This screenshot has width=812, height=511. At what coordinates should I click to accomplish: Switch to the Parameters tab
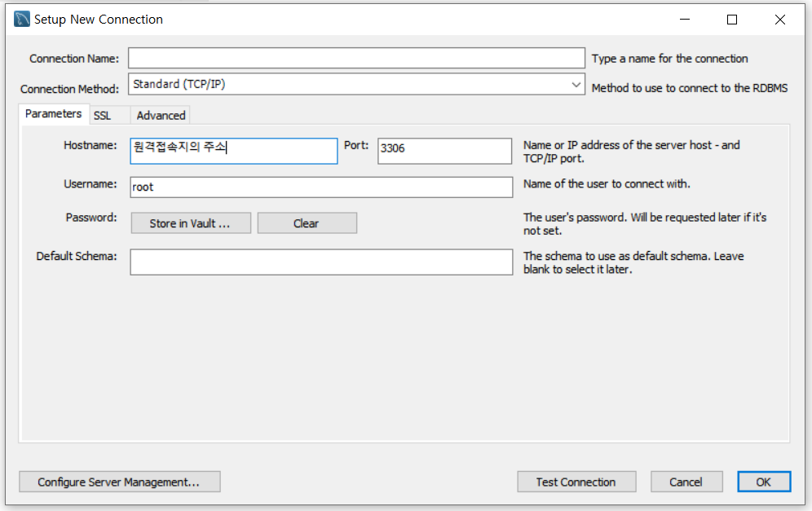[x=53, y=114]
